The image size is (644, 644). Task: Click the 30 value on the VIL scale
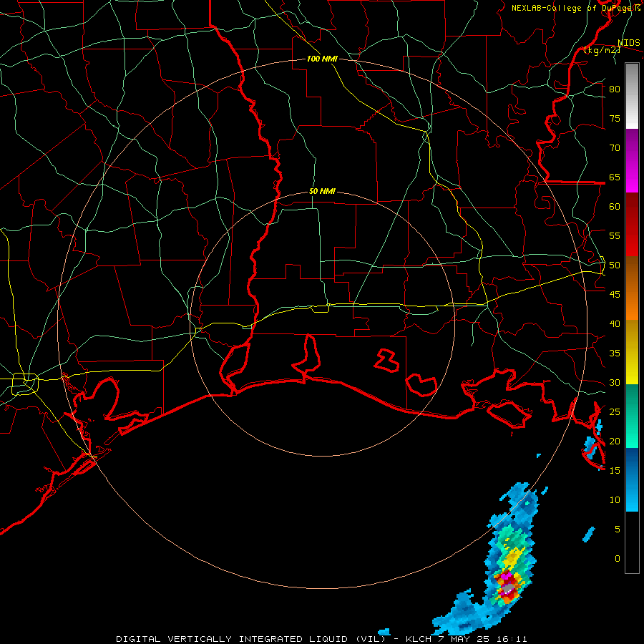click(615, 382)
